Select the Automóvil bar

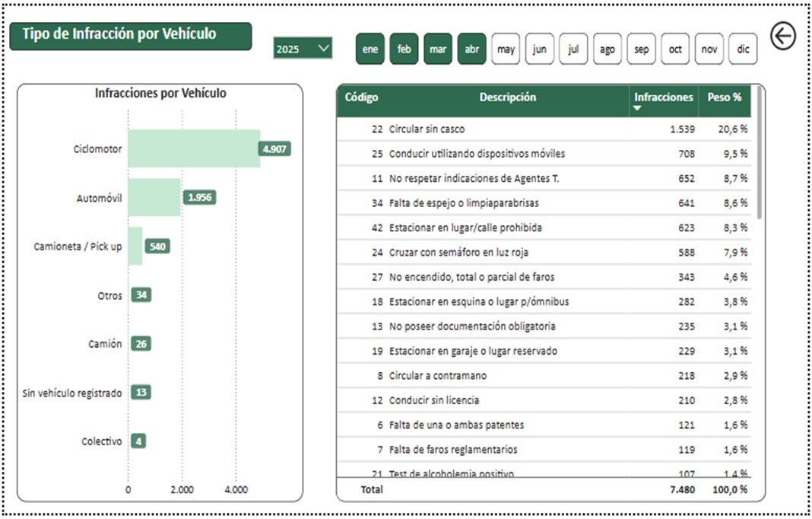click(x=154, y=198)
